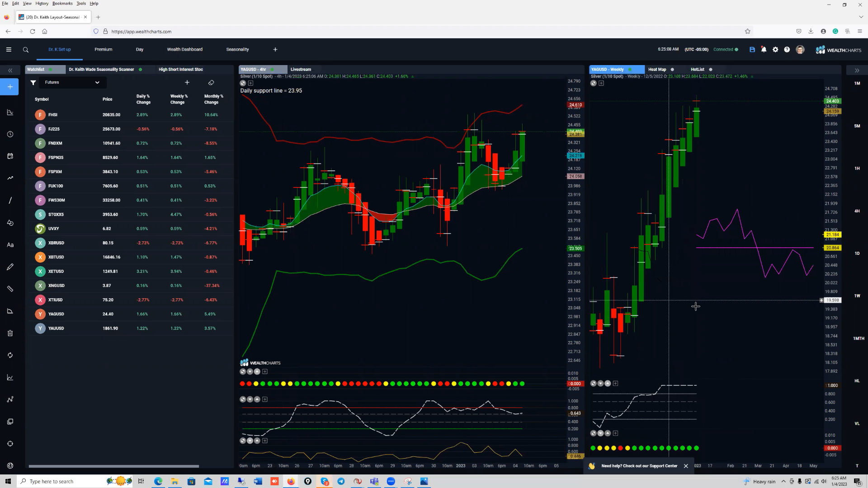Select the diagonal line drawing tool
The width and height of the screenshot is (868, 488).
point(10,200)
